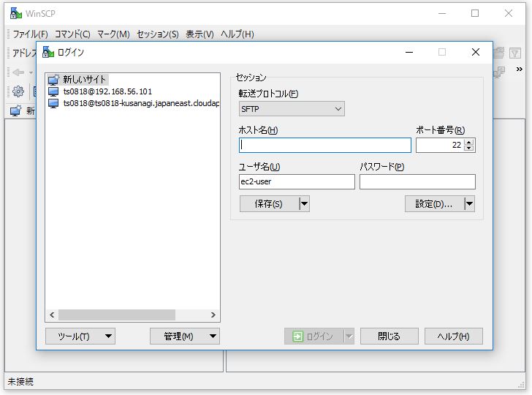Viewport: 532px width, 395px height.
Task: Click the 新しいサイト monitor icon
Action: (x=53, y=80)
